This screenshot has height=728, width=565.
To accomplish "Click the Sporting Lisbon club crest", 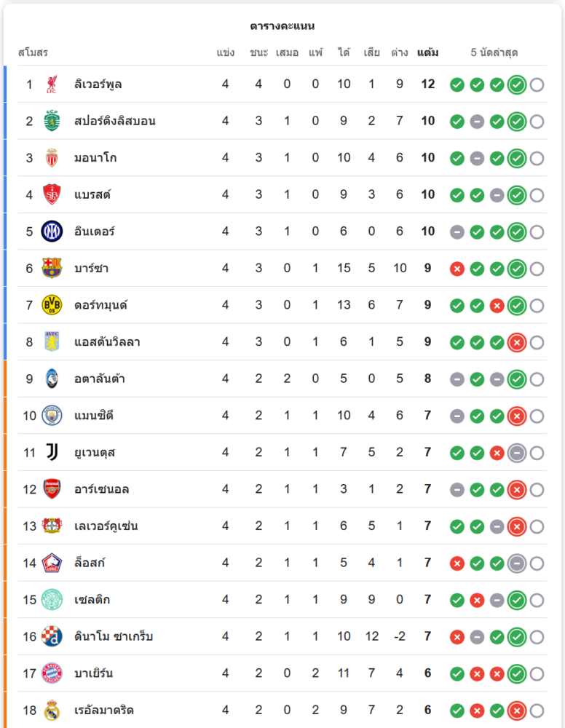I will (x=52, y=121).
